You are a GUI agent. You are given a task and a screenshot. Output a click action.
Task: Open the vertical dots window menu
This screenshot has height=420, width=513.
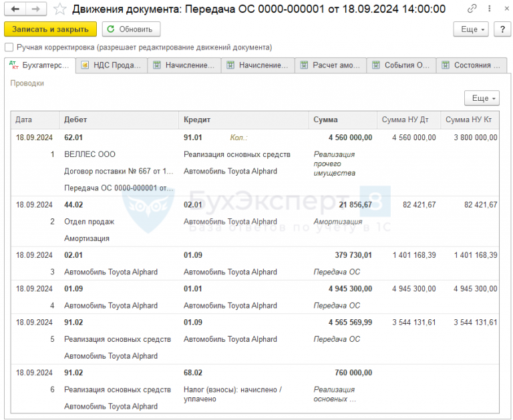490,9
